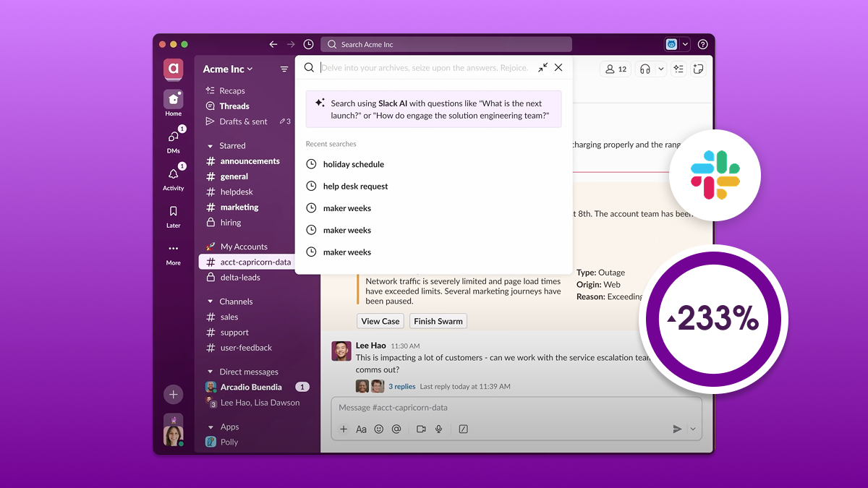Collapse the Starred section
The image size is (868, 488).
pyautogui.click(x=210, y=146)
